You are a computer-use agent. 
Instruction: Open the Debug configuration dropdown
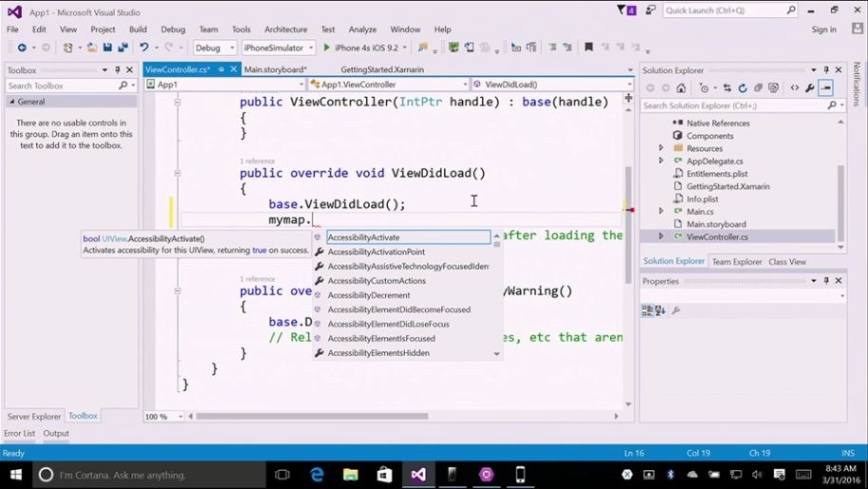[214, 47]
